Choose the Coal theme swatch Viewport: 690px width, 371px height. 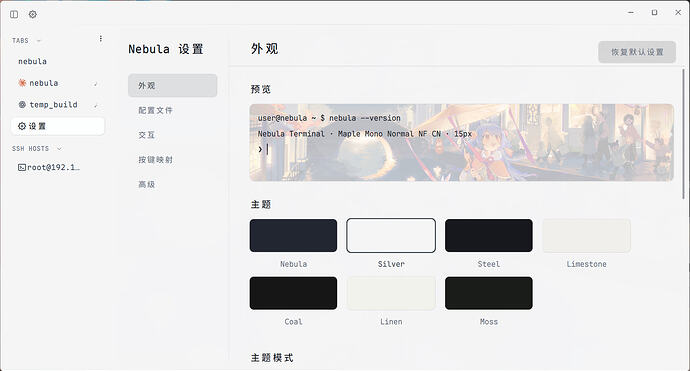pyautogui.click(x=293, y=293)
